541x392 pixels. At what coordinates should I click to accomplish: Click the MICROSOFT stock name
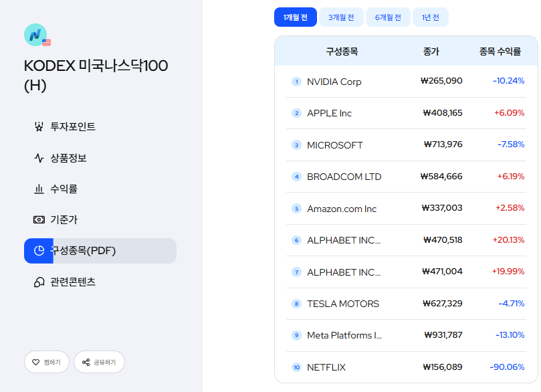point(334,145)
